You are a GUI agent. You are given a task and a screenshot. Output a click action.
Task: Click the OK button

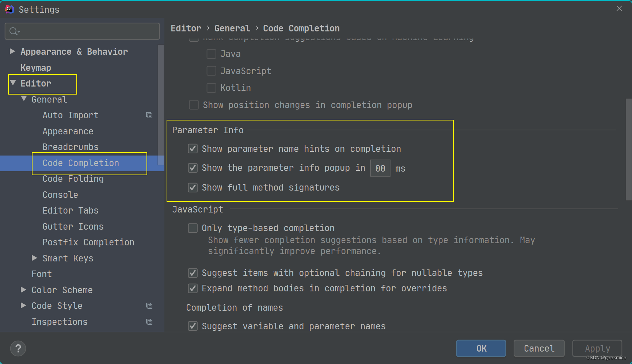click(x=481, y=348)
